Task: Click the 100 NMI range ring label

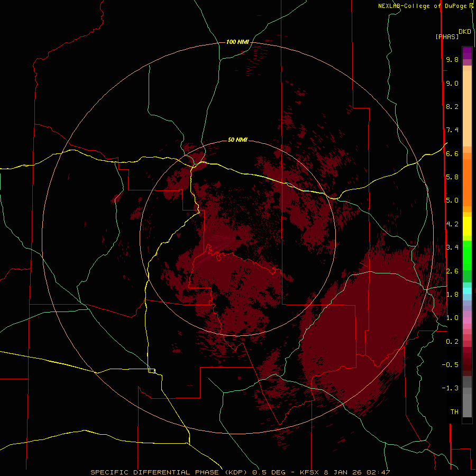Action: pos(237,42)
